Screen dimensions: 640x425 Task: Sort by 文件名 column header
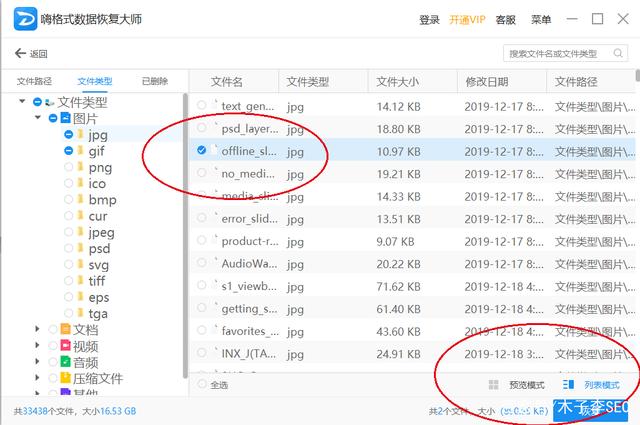click(x=227, y=82)
